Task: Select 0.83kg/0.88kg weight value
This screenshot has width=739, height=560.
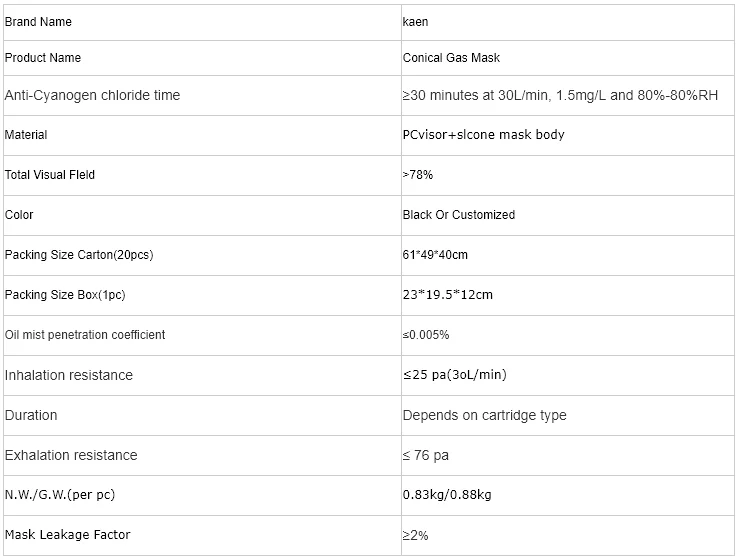Action: [x=447, y=495]
